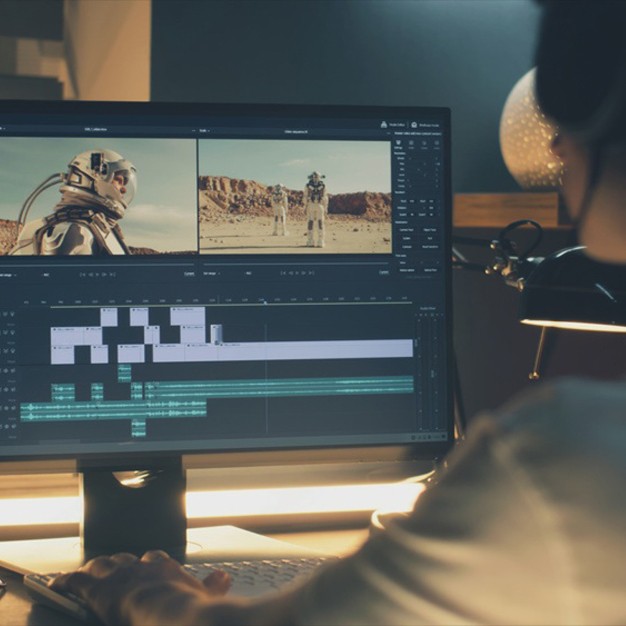Click middle-left button in right panel button grid
The height and width of the screenshot is (626, 626).
click(x=406, y=238)
